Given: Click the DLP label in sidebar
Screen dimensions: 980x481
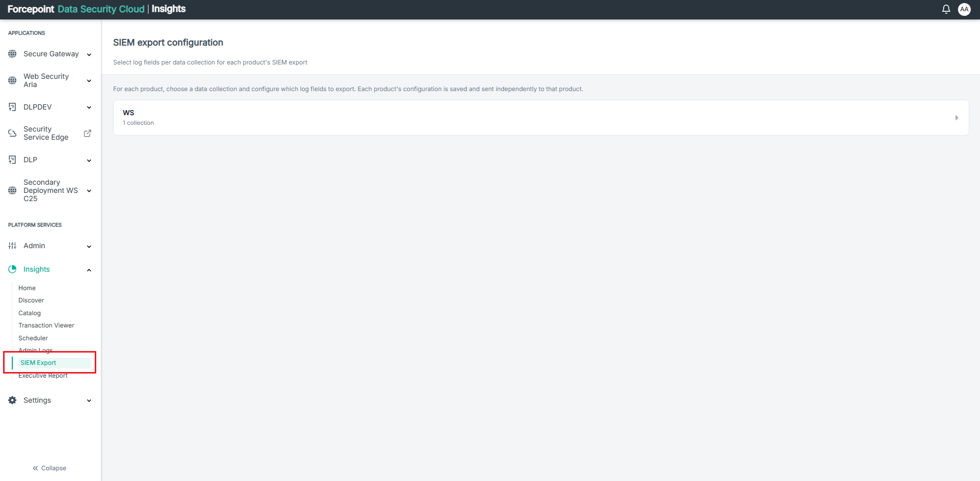Looking at the screenshot, I should [x=30, y=160].
